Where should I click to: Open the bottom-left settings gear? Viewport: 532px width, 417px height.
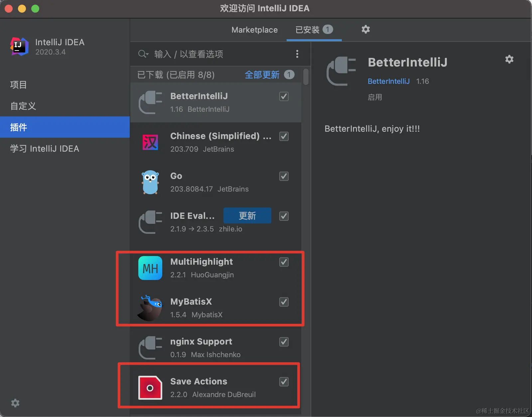15,403
